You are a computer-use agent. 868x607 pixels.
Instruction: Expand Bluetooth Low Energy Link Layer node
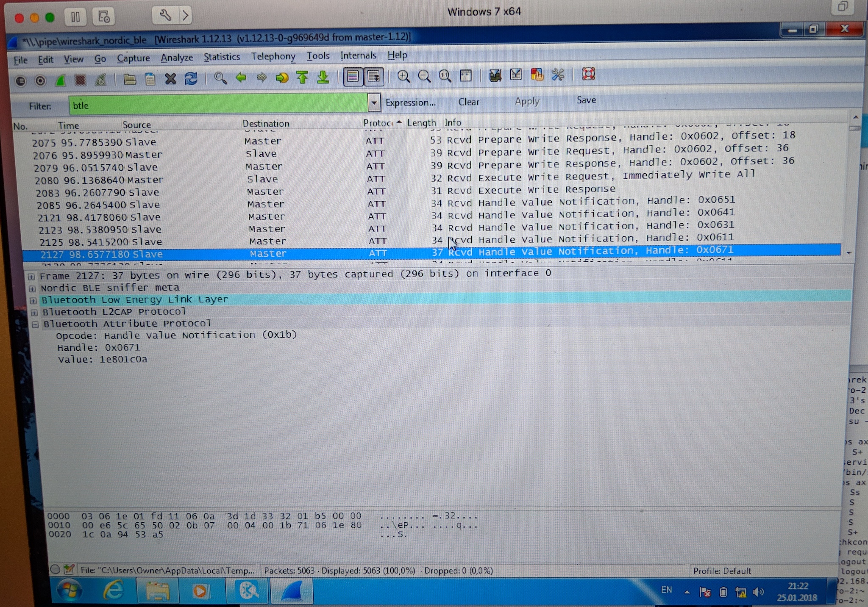[x=33, y=301]
